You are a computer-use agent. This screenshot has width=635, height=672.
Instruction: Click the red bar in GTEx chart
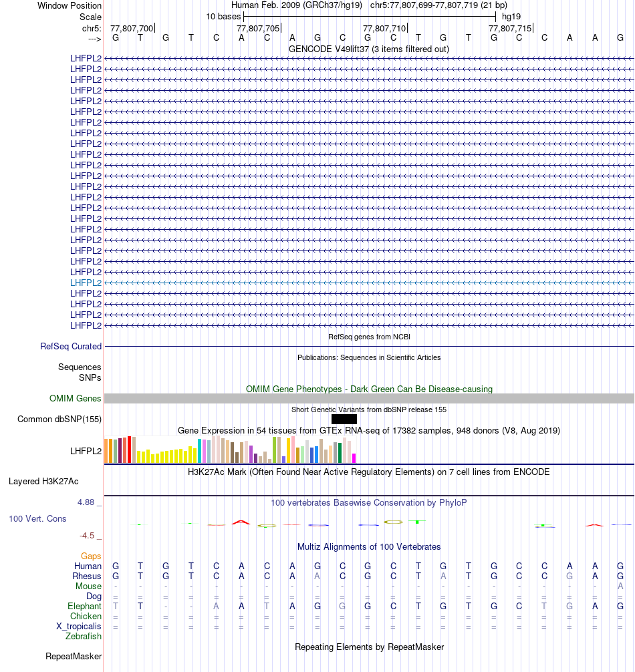pyautogui.click(x=130, y=450)
